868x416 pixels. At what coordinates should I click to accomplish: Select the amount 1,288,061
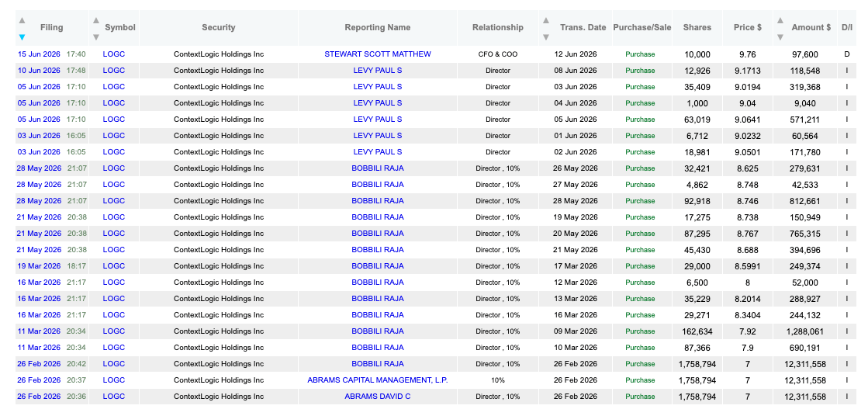805,331
